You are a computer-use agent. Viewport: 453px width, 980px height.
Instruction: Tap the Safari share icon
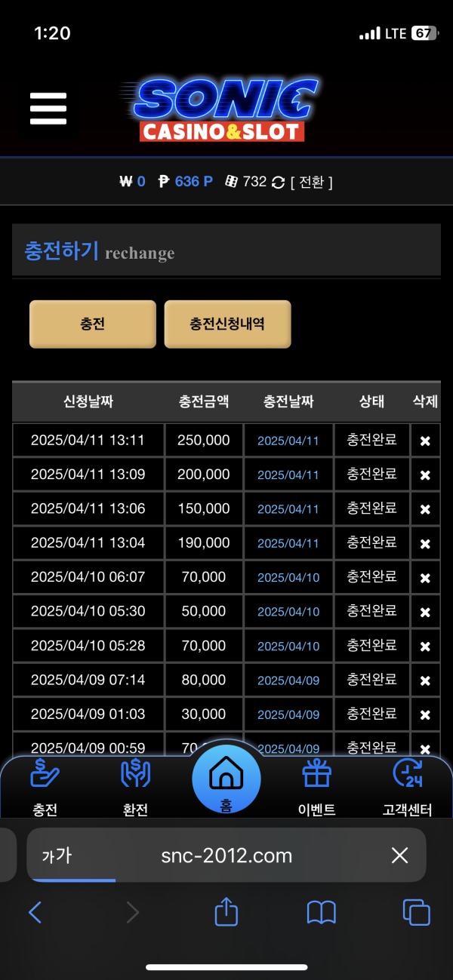click(x=226, y=912)
